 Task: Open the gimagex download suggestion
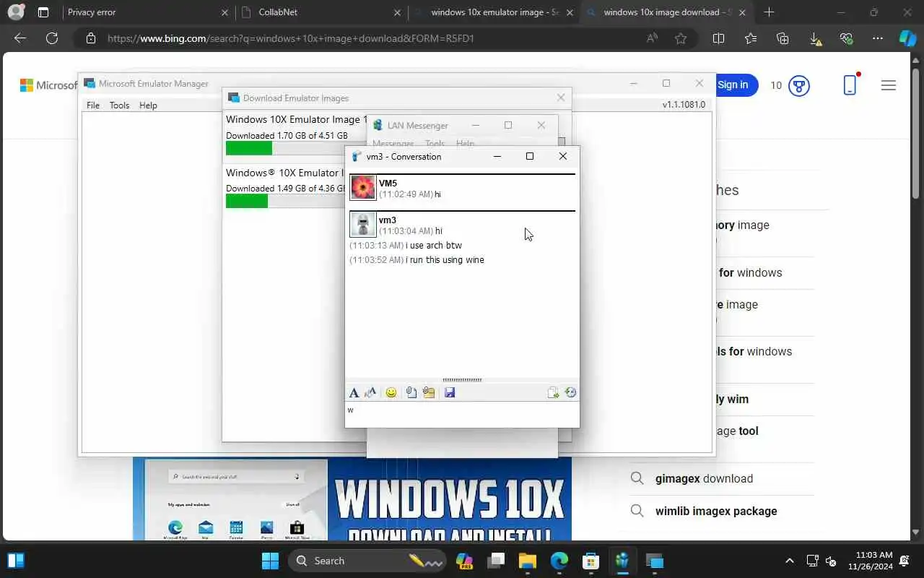(x=704, y=478)
